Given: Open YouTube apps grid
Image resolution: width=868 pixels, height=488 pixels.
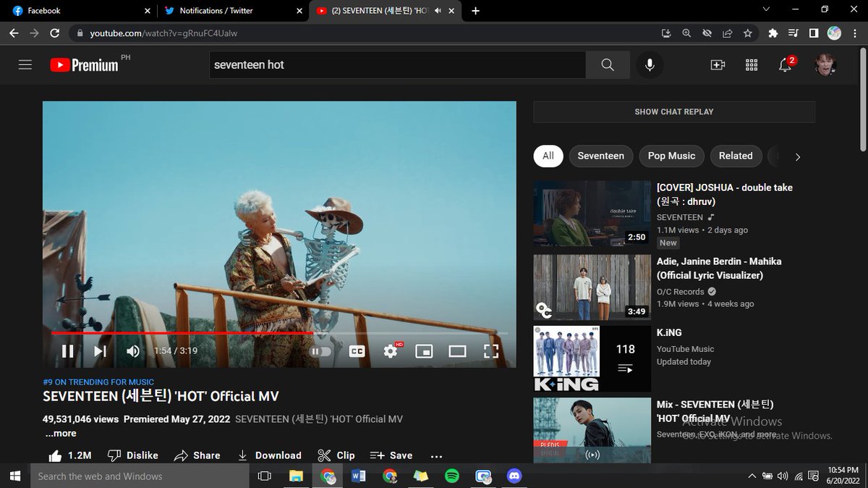Looking at the screenshot, I should [751, 64].
